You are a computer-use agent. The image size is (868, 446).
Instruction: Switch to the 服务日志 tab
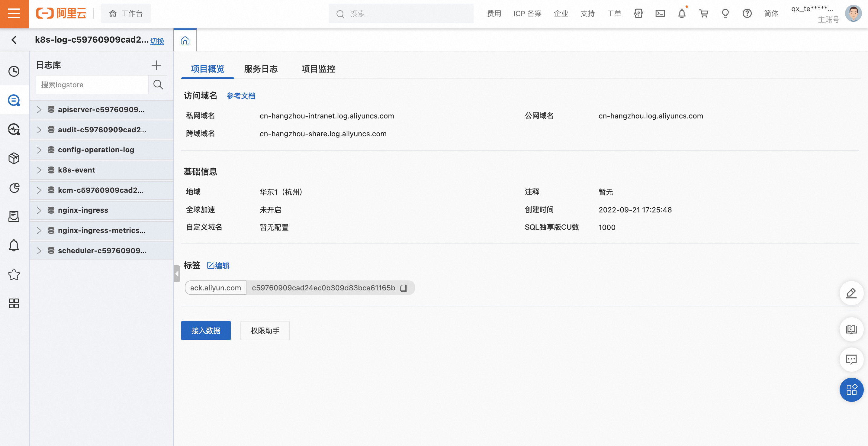[260, 69]
